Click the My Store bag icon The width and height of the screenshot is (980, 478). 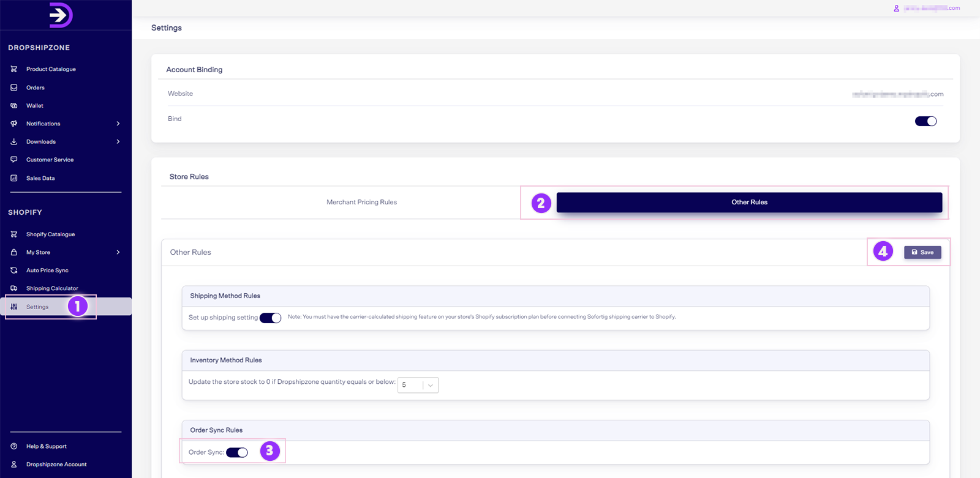[14, 252]
